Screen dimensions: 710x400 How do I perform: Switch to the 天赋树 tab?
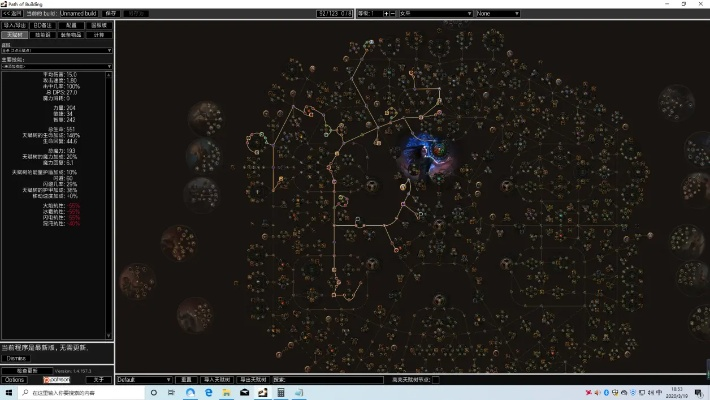(x=15, y=34)
